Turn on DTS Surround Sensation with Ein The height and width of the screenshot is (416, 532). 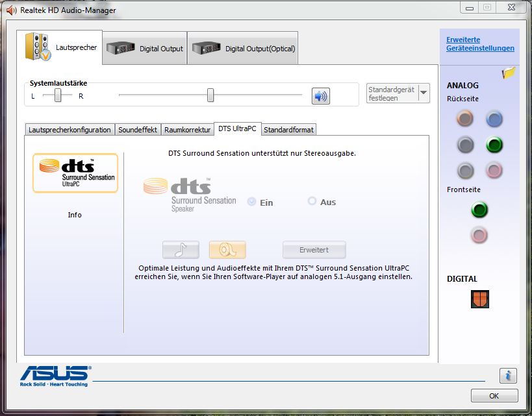(251, 202)
